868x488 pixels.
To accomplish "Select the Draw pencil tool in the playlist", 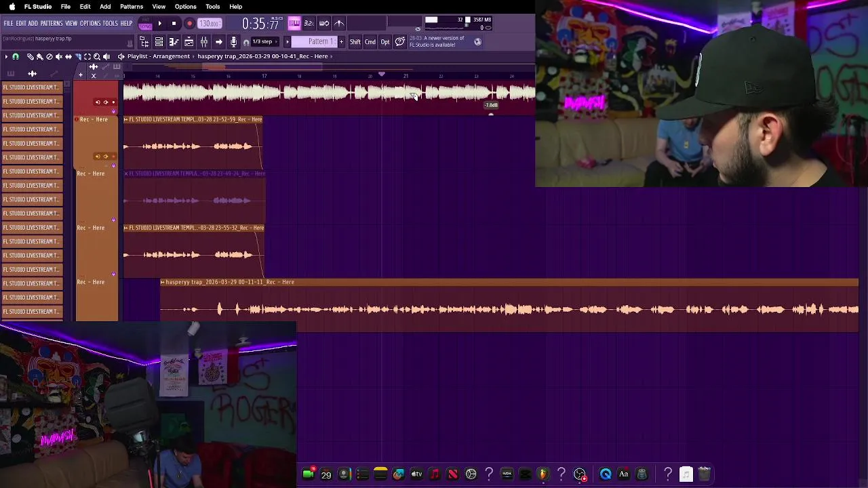I will coord(31,57).
